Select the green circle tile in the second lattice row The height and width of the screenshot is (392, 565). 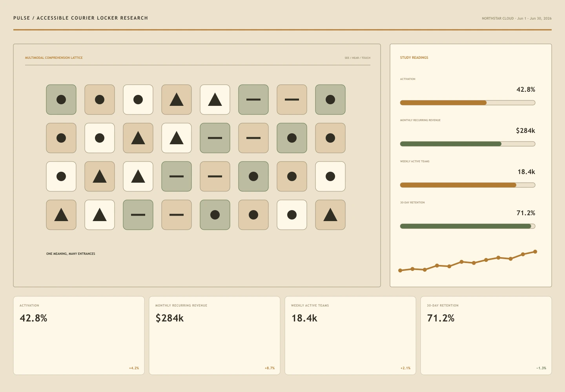tap(292, 138)
